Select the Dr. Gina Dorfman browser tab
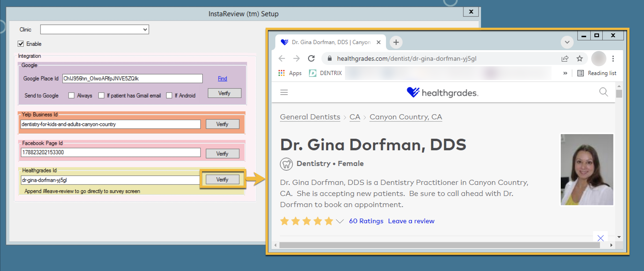 (330, 42)
